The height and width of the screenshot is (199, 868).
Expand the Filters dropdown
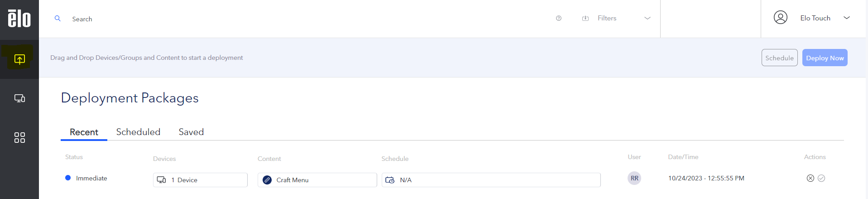click(647, 18)
